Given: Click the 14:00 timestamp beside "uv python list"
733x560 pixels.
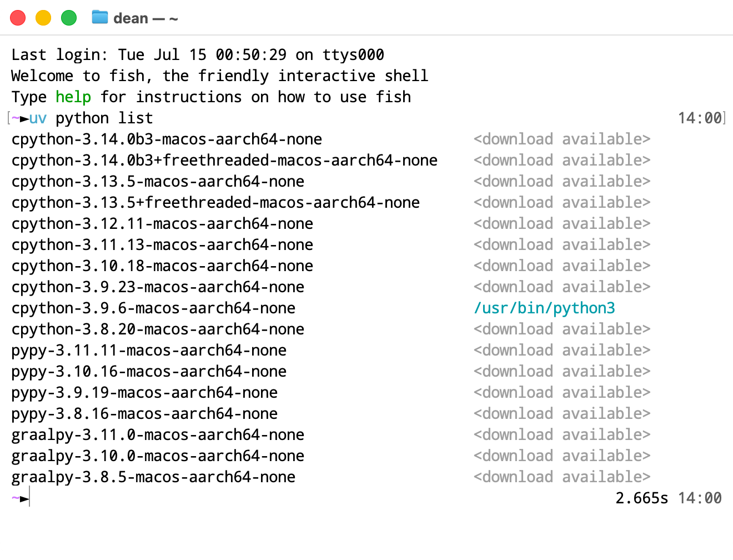Looking at the screenshot, I should coord(700,118).
